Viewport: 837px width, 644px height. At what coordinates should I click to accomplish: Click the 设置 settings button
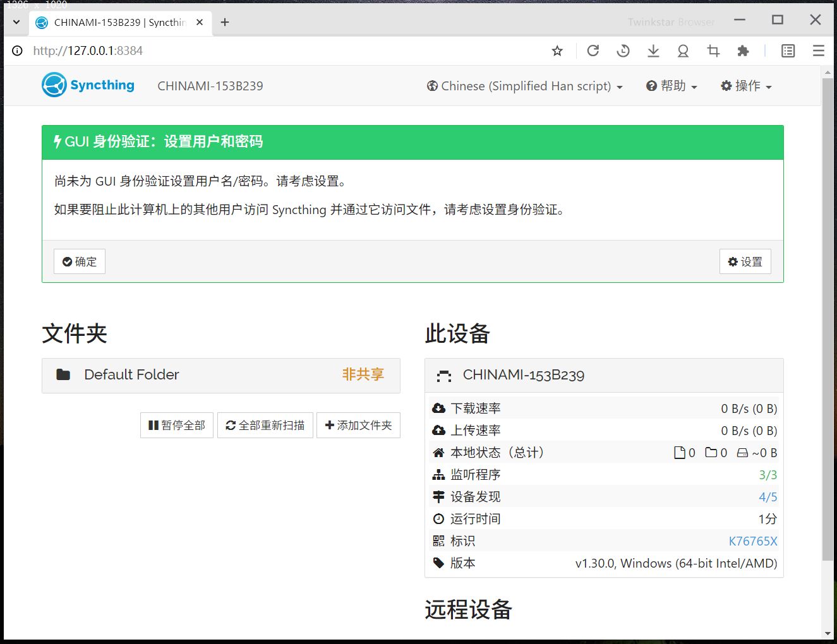(x=745, y=261)
